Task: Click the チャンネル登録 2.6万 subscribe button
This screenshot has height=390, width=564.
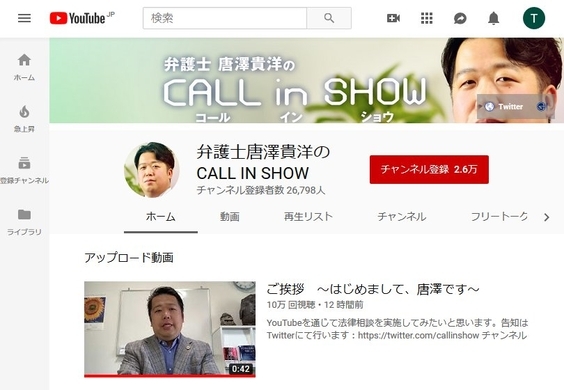Action: pyautogui.click(x=429, y=169)
